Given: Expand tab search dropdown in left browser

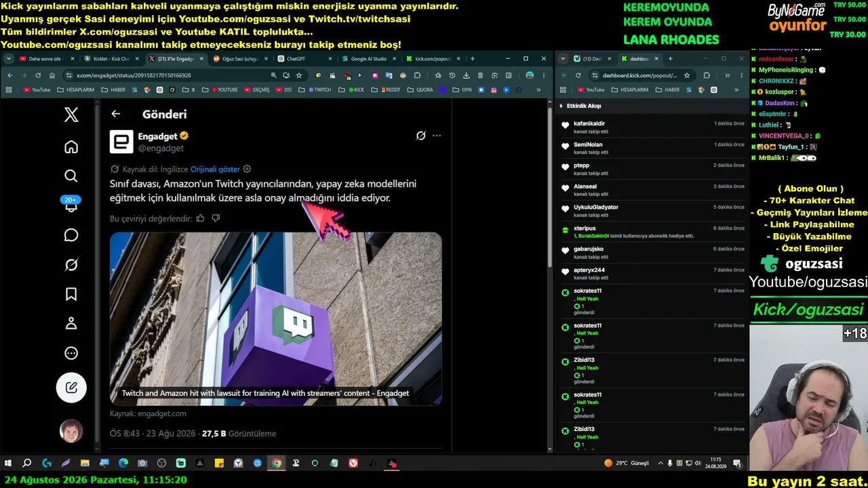Looking at the screenshot, I should point(9,59).
